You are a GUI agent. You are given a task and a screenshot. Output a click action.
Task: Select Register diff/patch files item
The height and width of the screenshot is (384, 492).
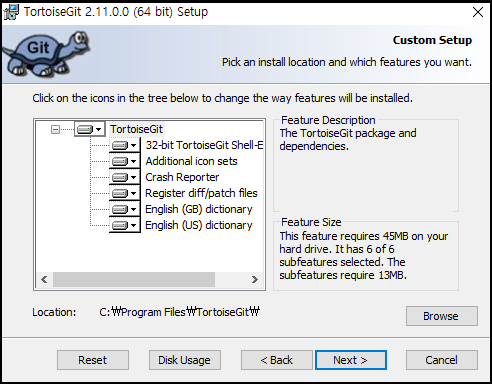click(201, 193)
